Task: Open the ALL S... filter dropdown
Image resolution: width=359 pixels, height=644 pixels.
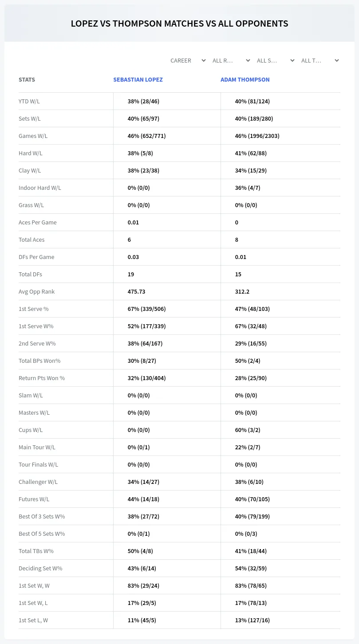Action: [x=276, y=60]
